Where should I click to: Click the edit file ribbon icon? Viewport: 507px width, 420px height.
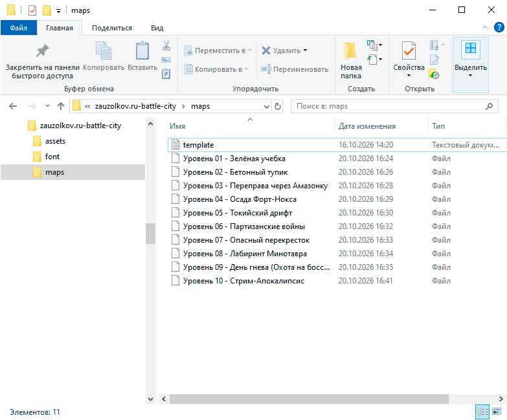click(434, 60)
